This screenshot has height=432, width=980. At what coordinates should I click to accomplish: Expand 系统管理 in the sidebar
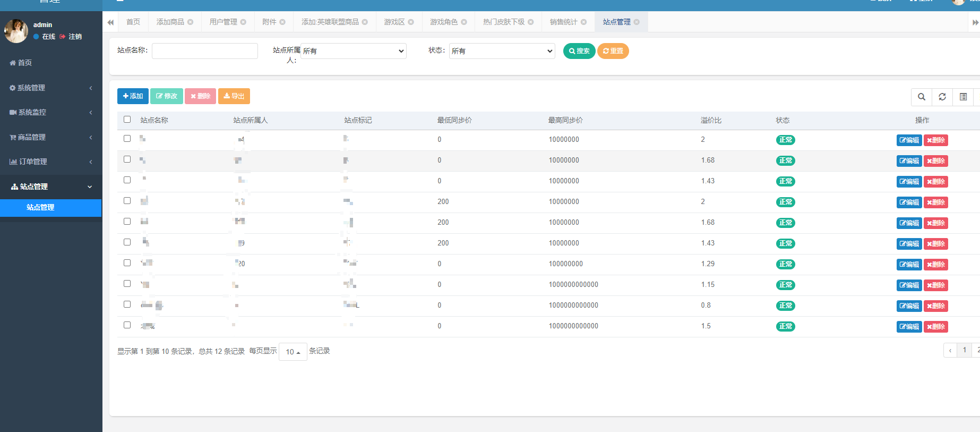point(51,88)
